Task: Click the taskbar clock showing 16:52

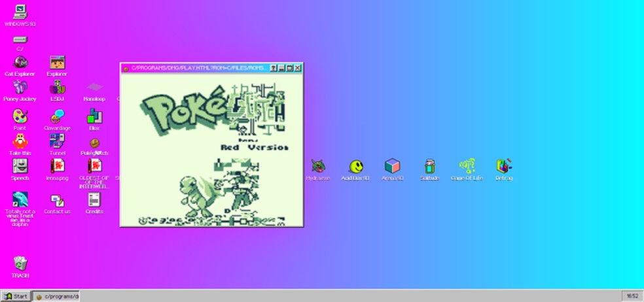Action: [x=632, y=296]
